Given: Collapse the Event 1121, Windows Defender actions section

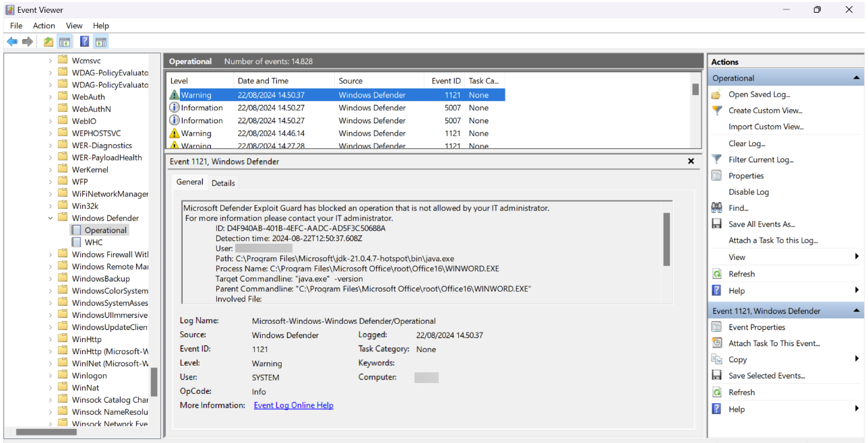Looking at the screenshot, I should [x=857, y=311].
